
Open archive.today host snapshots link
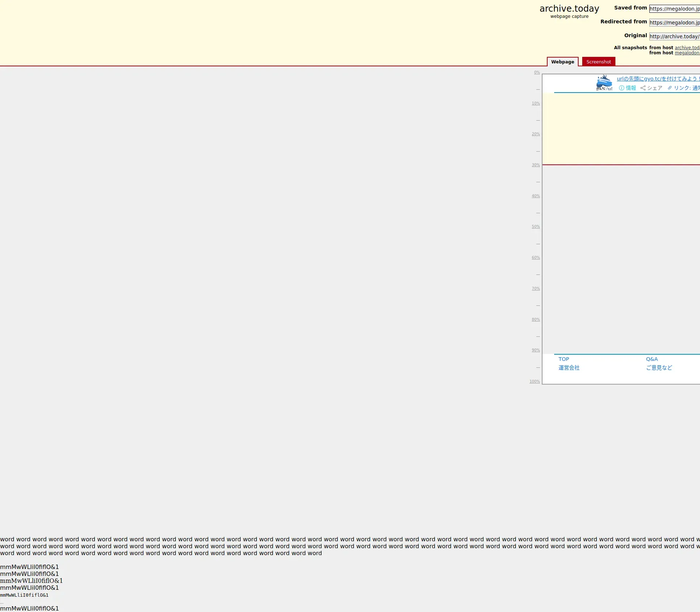point(687,48)
